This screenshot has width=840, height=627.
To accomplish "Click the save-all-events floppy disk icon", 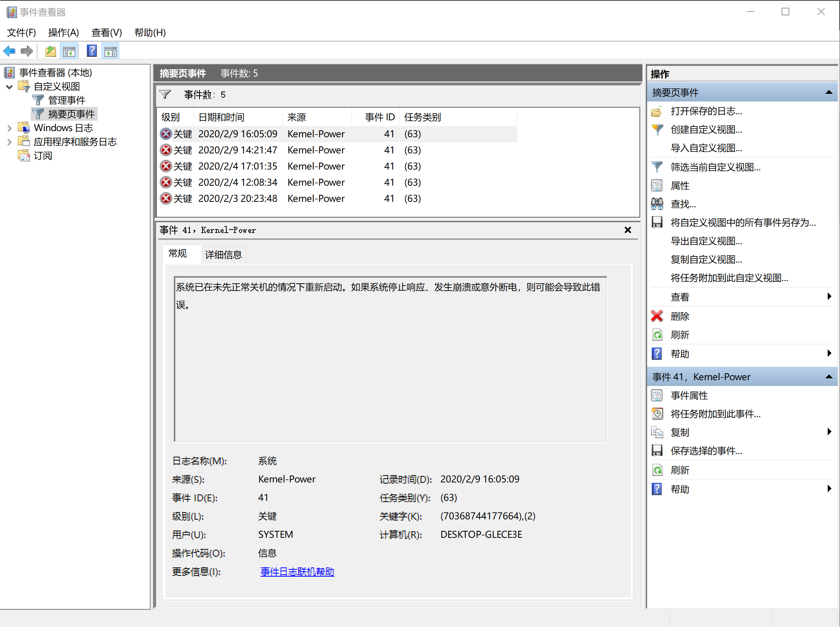I will pyautogui.click(x=657, y=223).
